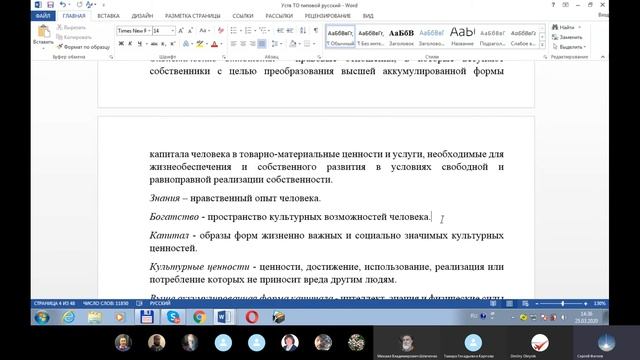Apply the Обычный (Normal) style
This screenshot has height=360, width=640.
point(340,37)
